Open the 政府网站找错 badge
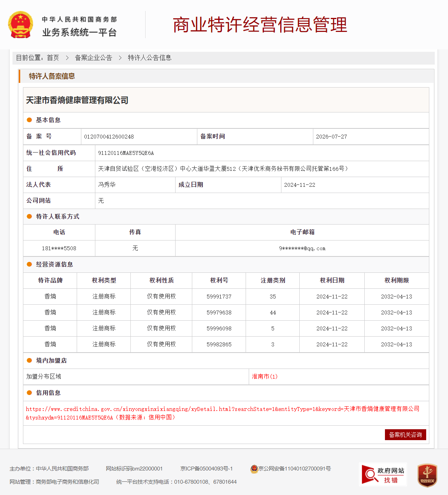This screenshot has height=495, width=448. (x=383, y=475)
